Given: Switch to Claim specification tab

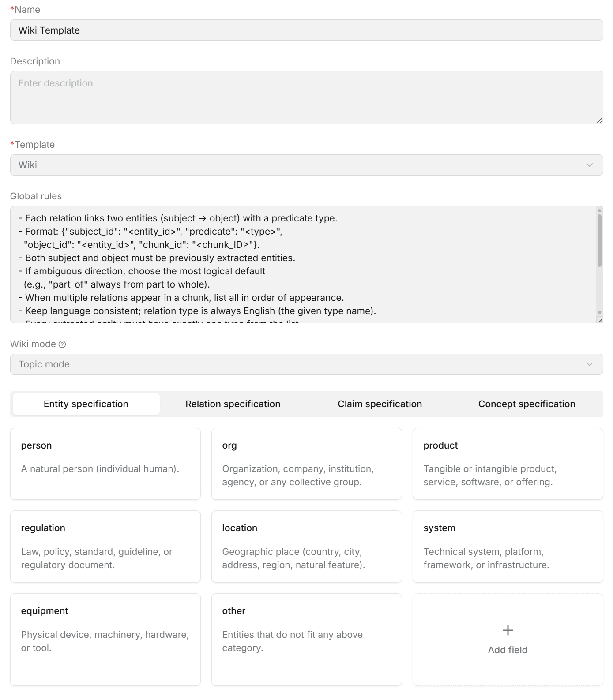Looking at the screenshot, I should coord(380,404).
